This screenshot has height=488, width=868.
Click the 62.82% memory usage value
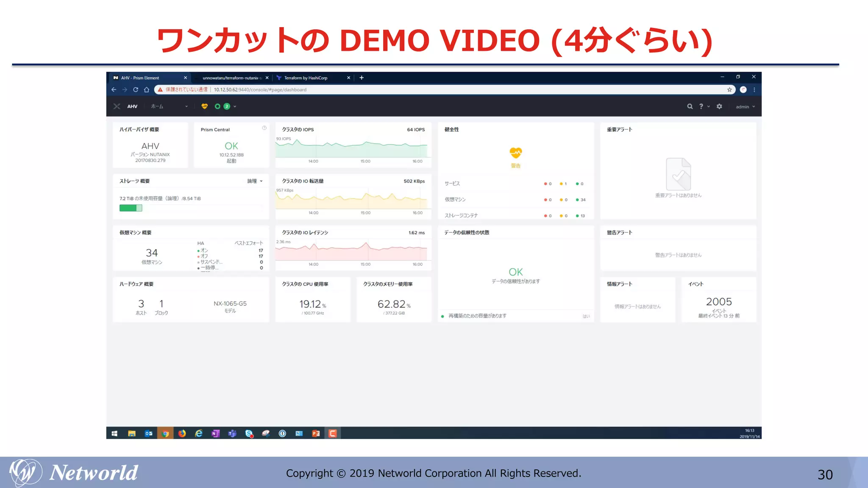394,304
